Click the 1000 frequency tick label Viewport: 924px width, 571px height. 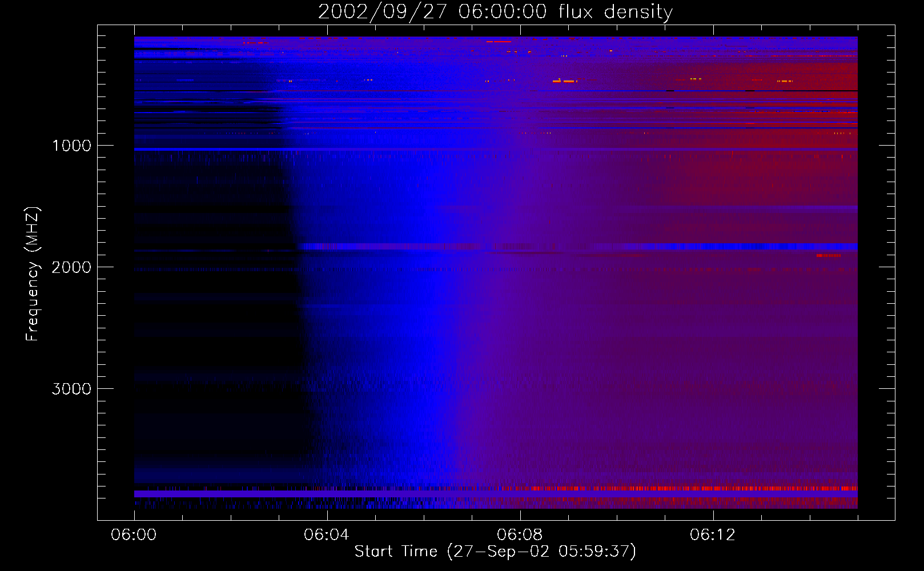tap(72, 146)
